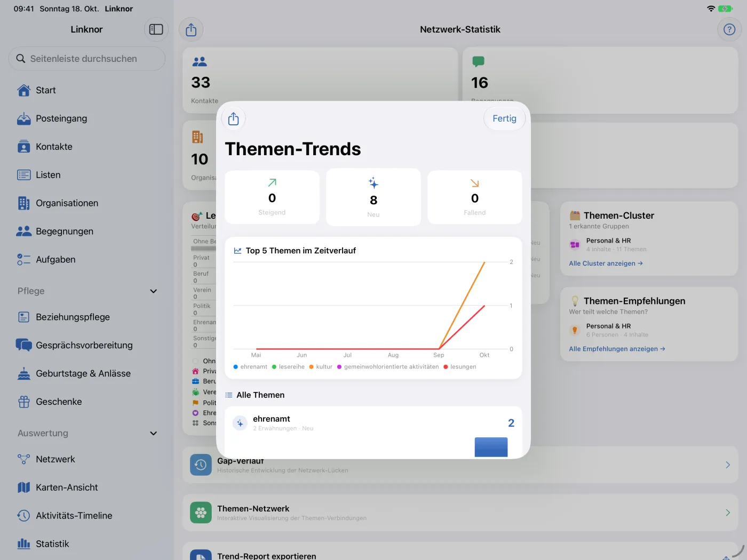Open Listen list icon in sidebar
Viewport: 747px width, 560px height.
24,175
